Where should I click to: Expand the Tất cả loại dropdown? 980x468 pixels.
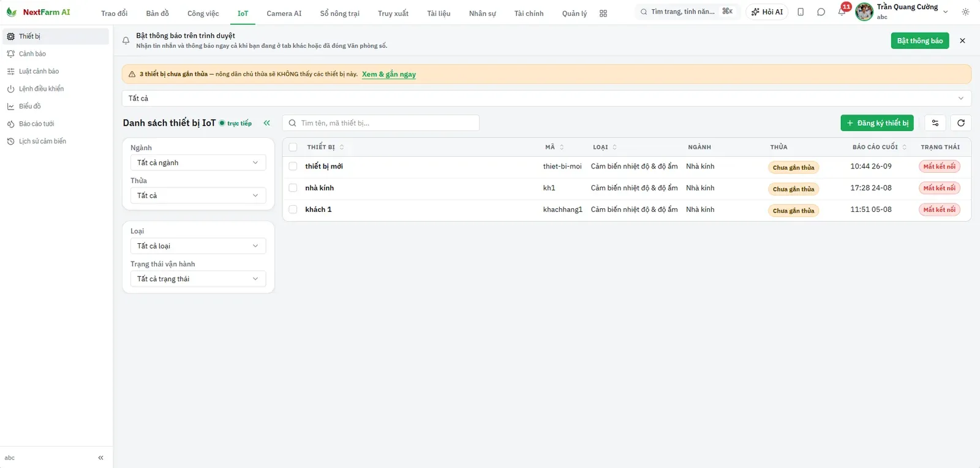pos(198,246)
